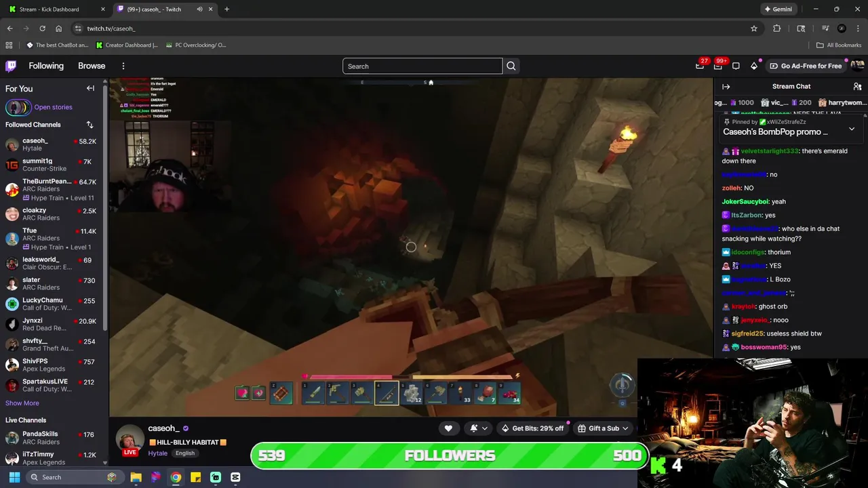This screenshot has width=868, height=488.
Task: Expand Show More followed channels
Action: [22, 403]
